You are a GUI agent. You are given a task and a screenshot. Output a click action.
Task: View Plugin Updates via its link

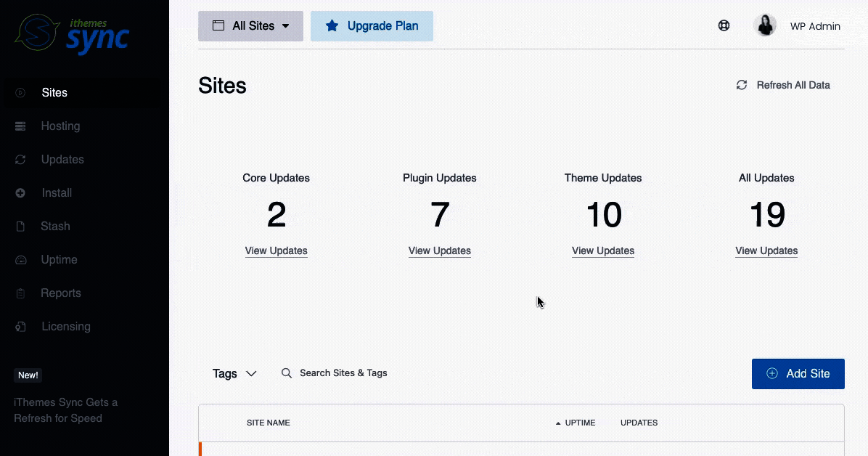(x=439, y=251)
